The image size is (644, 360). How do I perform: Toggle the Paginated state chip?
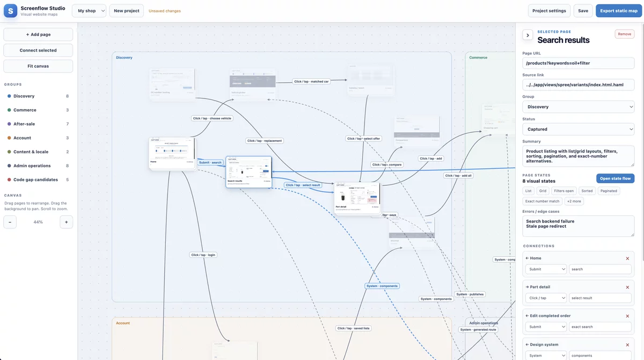(x=609, y=191)
